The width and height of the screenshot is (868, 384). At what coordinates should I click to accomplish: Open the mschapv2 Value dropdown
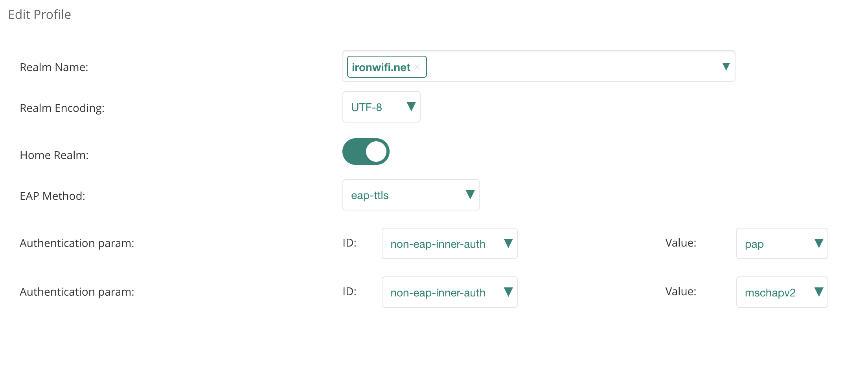(818, 292)
